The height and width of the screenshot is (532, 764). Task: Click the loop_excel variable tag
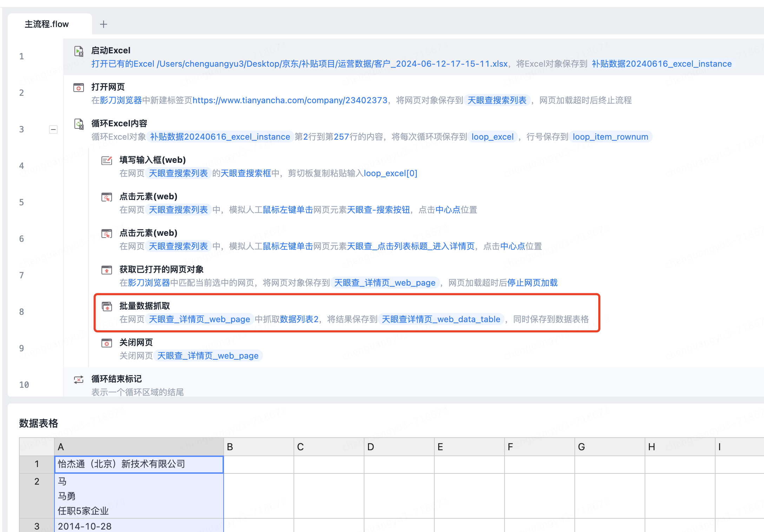click(x=492, y=137)
